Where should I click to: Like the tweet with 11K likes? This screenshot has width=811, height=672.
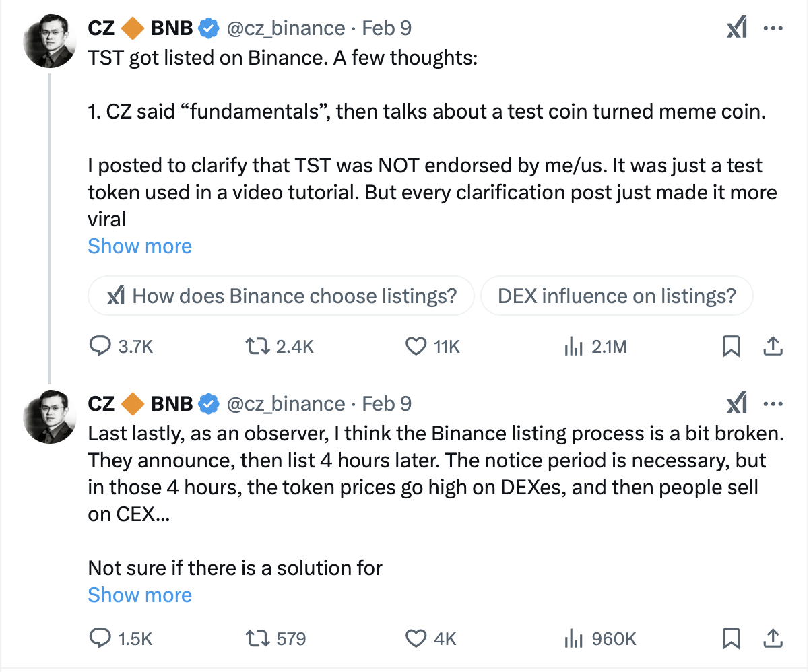click(416, 346)
